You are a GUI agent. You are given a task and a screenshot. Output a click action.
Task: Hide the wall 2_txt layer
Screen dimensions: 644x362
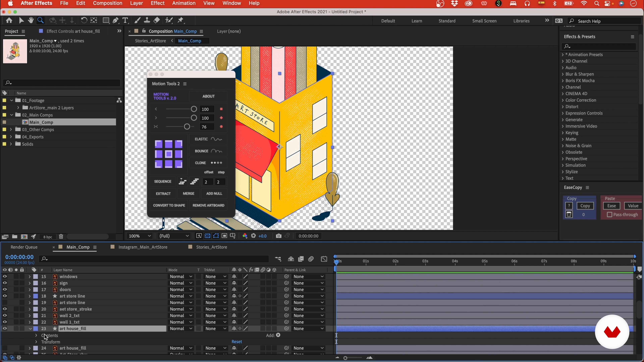(5, 316)
